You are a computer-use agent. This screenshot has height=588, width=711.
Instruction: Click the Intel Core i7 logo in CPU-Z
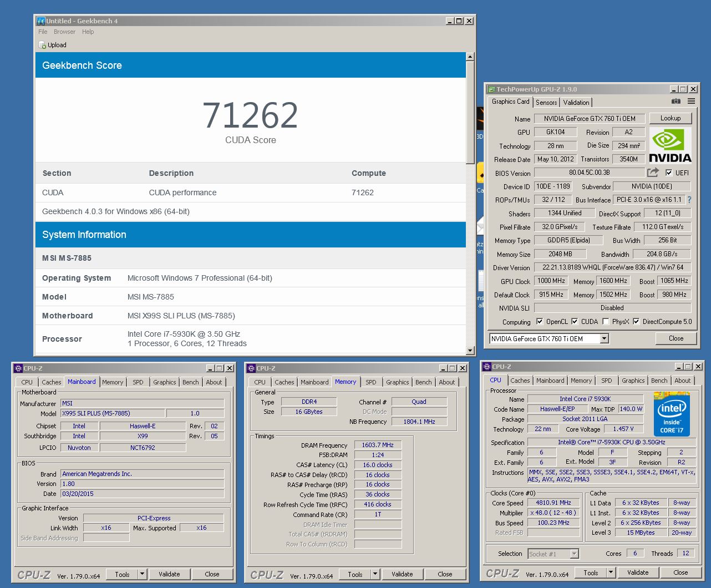point(672,414)
